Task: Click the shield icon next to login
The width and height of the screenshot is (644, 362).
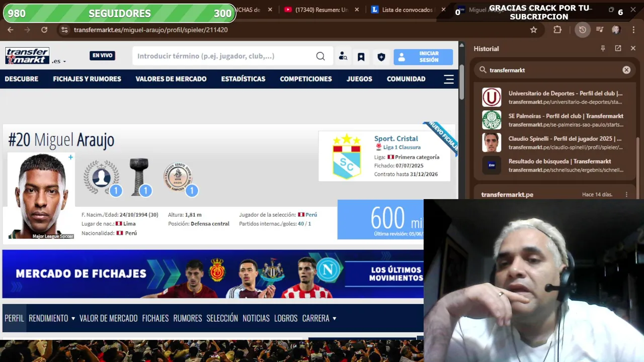Action: pos(381,57)
